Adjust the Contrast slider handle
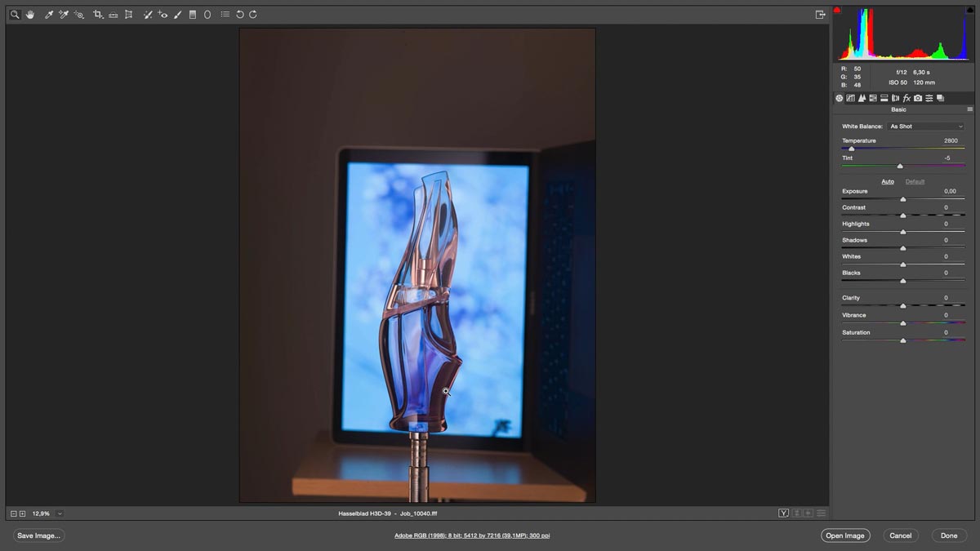 [903, 215]
